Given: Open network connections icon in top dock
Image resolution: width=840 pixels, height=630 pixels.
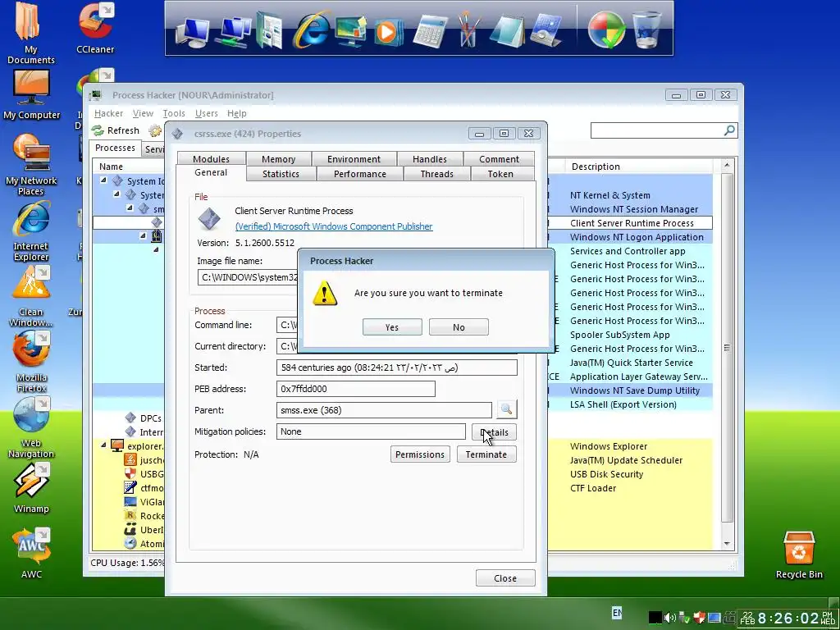Looking at the screenshot, I should [x=233, y=31].
